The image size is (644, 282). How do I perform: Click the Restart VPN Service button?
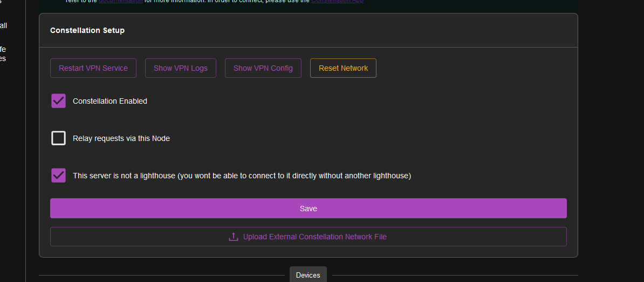pos(93,68)
